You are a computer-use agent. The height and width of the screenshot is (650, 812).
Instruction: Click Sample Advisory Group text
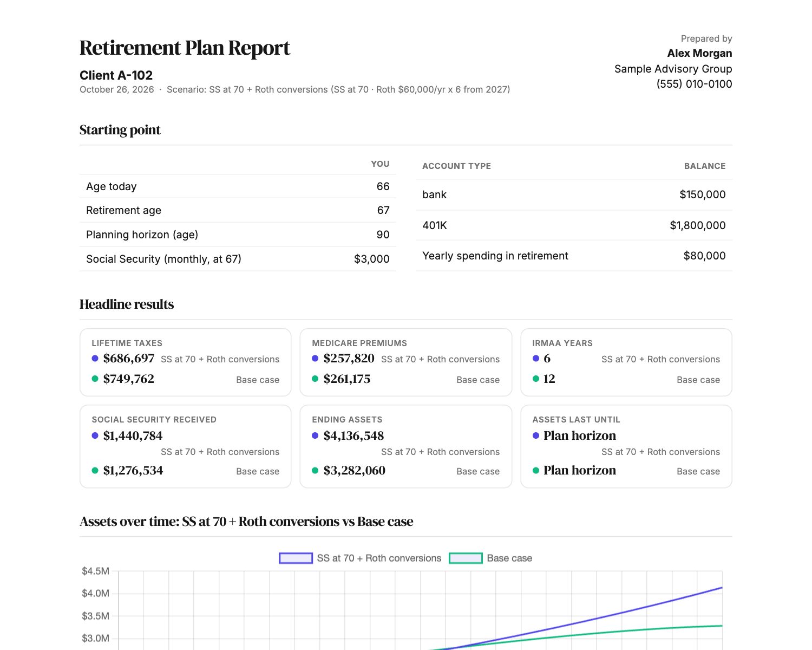coord(673,69)
